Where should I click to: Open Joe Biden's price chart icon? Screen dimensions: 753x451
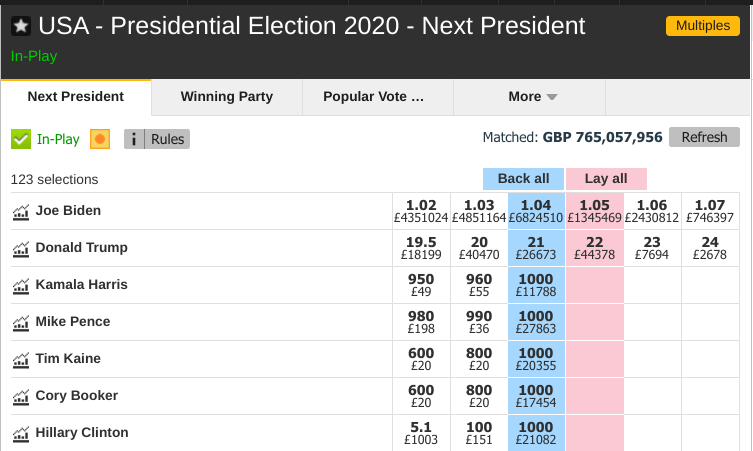21,211
